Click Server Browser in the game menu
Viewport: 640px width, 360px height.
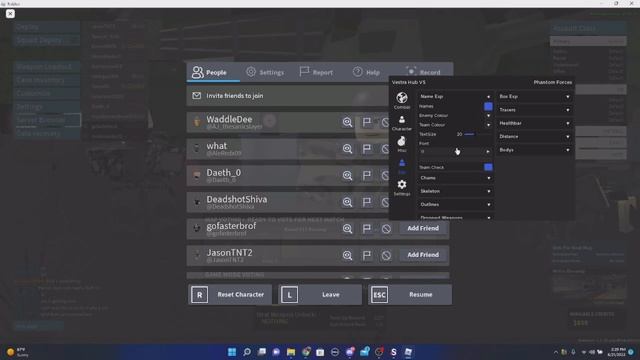click(x=47, y=120)
